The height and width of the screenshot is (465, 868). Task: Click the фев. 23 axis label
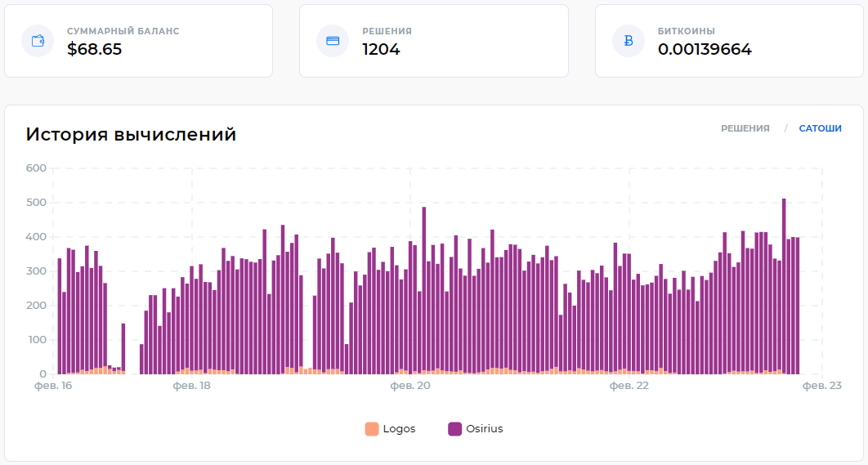pos(821,385)
